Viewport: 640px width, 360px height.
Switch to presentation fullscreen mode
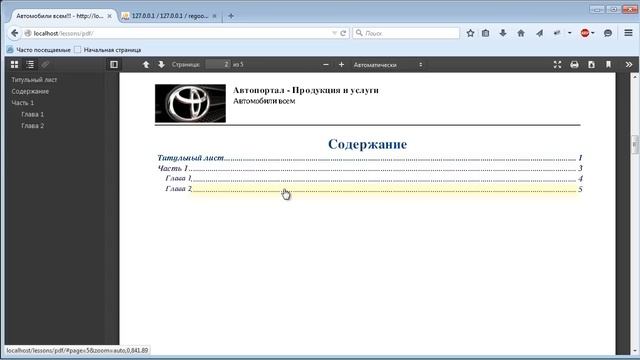pyautogui.click(x=558, y=64)
